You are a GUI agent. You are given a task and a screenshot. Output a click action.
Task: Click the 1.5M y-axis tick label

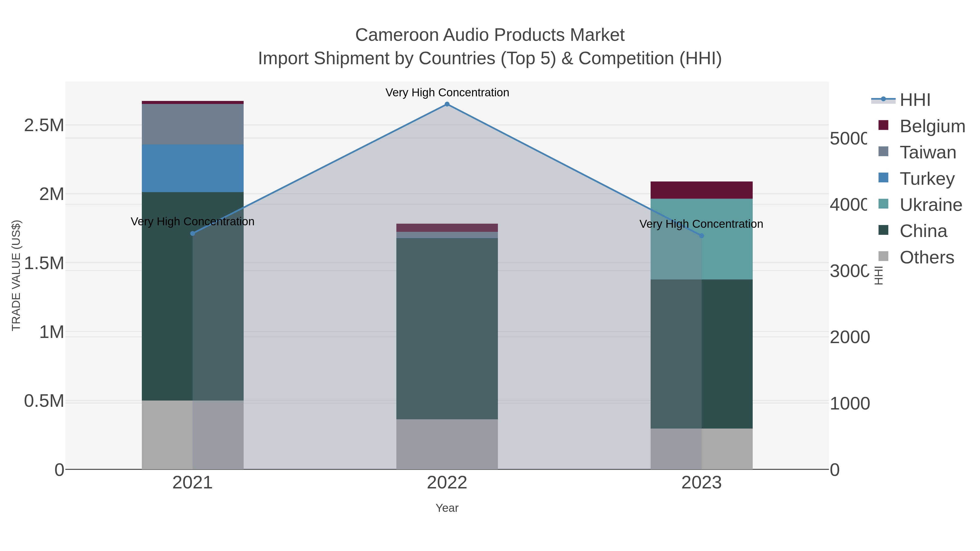pyautogui.click(x=44, y=263)
